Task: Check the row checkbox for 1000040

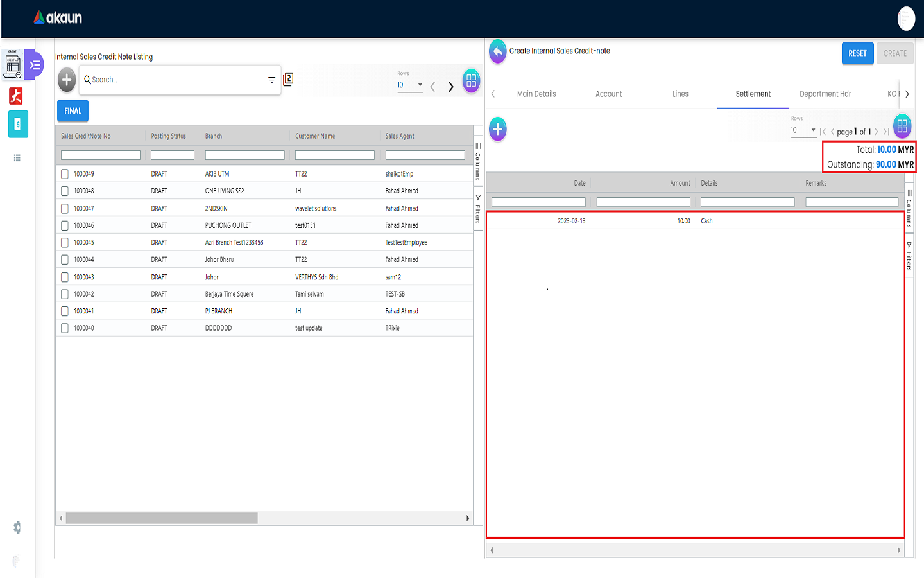Action: [x=65, y=328]
